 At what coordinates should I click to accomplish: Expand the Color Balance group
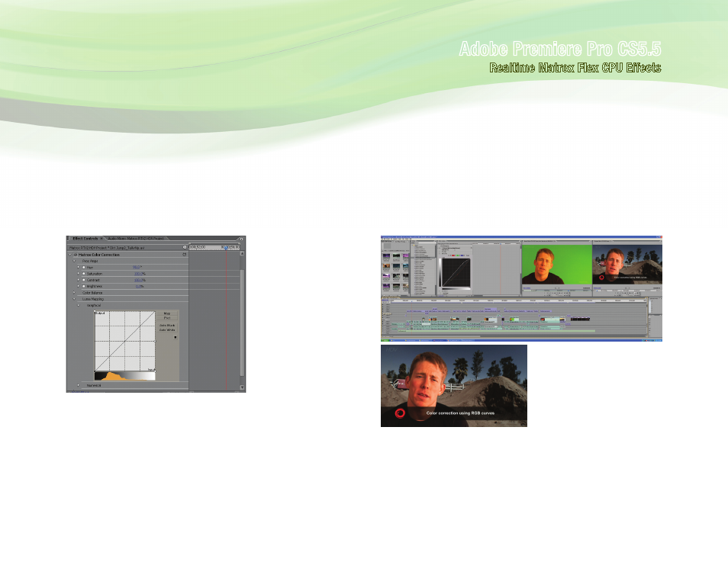pyautogui.click(x=74, y=293)
